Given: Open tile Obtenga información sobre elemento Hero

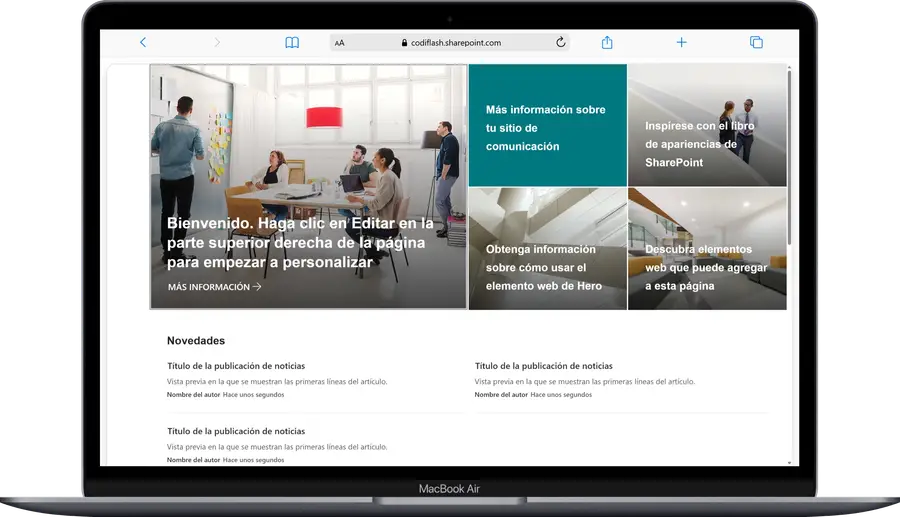Looking at the screenshot, I should (548, 249).
